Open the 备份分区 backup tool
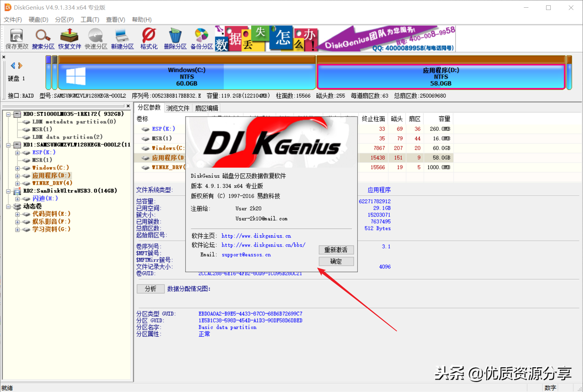The image size is (583, 392). click(201, 38)
